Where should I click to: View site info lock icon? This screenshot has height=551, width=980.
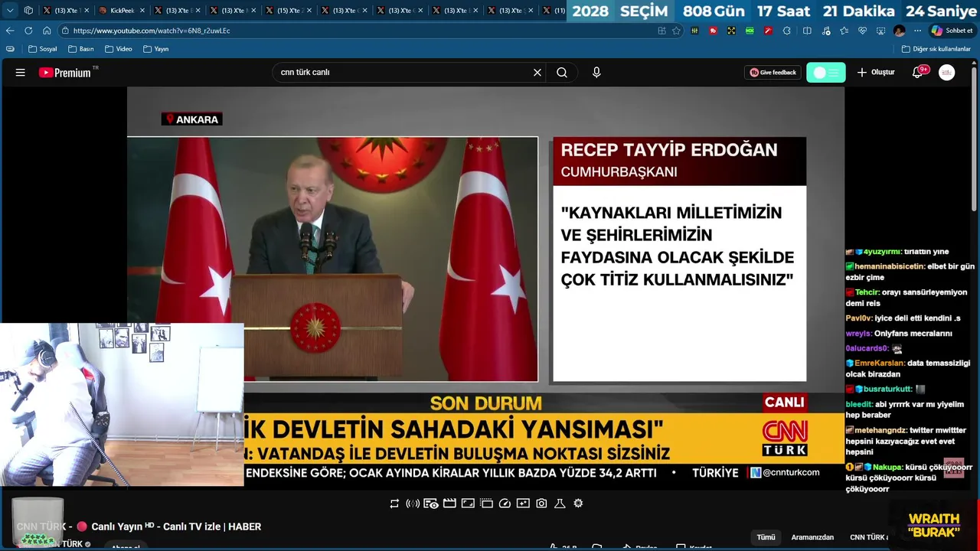(x=65, y=31)
